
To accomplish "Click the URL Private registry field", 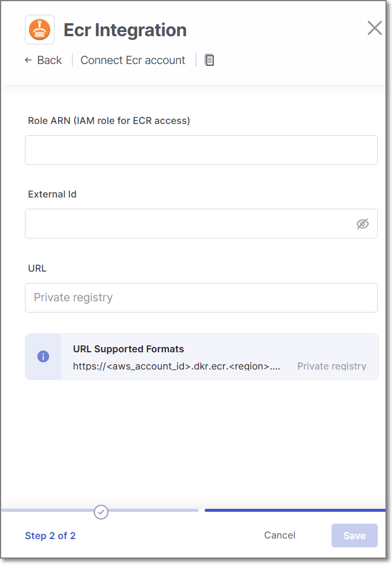I will 201,298.
